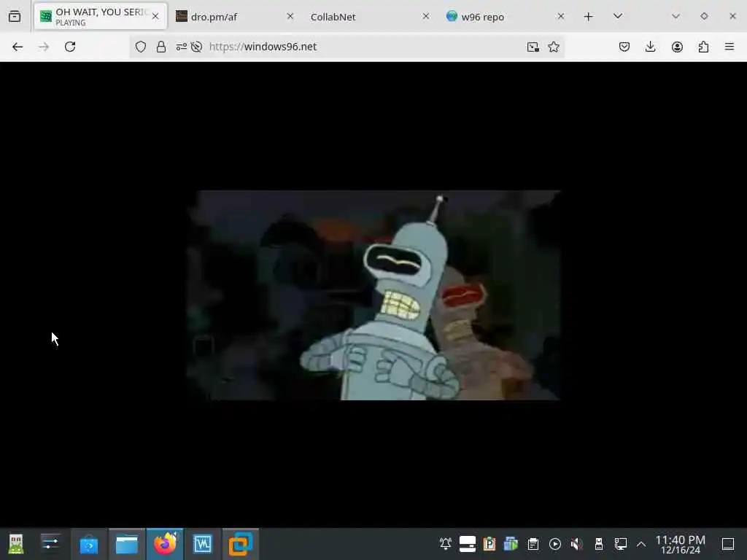The width and height of the screenshot is (747, 560).
Task: Close the CollabNet tab
Action: [x=426, y=17]
